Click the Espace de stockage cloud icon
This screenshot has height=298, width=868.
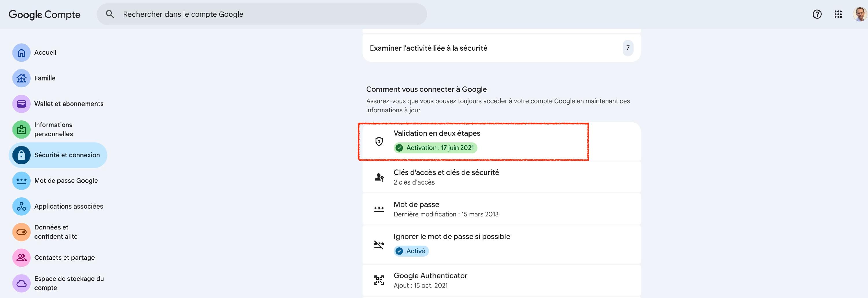point(22,283)
